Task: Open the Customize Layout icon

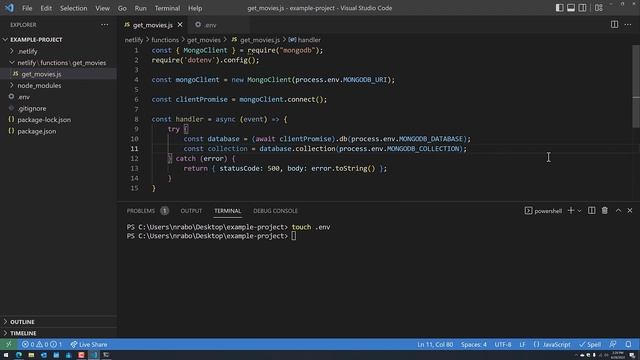Action: (x=599, y=8)
